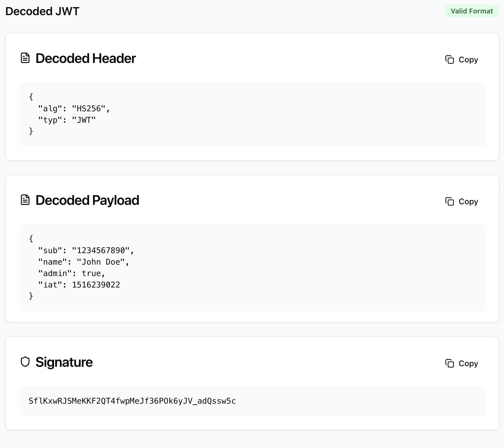The image size is (504, 448).
Task: Click the document icon beside Decoded Payload
Action: click(x=25, y=200)
